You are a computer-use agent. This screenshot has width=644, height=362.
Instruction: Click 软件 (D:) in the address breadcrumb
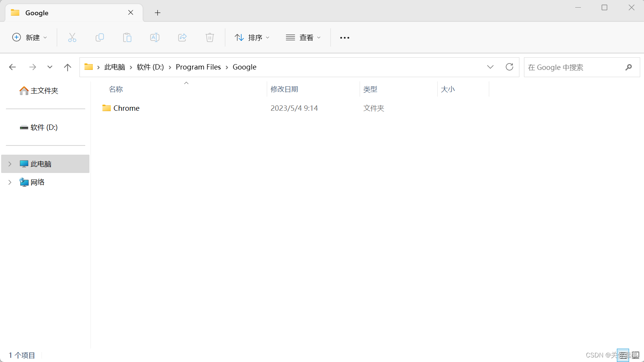click(x=150, y=67)
